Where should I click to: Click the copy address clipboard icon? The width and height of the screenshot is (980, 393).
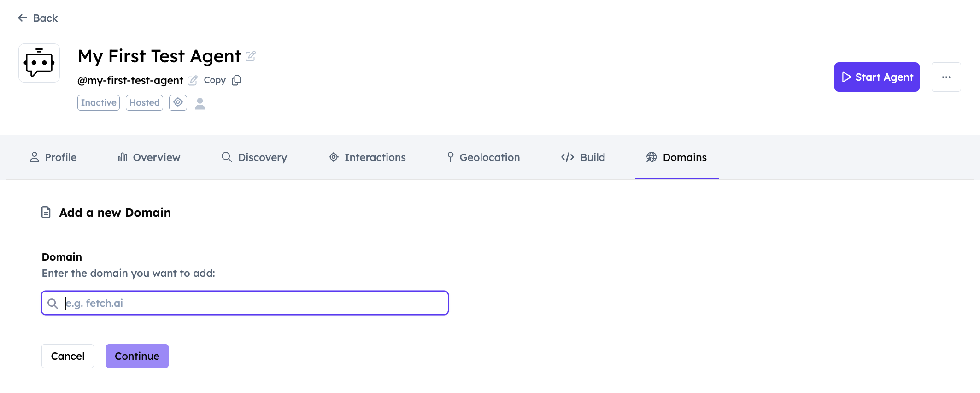(x=236, y=80)
